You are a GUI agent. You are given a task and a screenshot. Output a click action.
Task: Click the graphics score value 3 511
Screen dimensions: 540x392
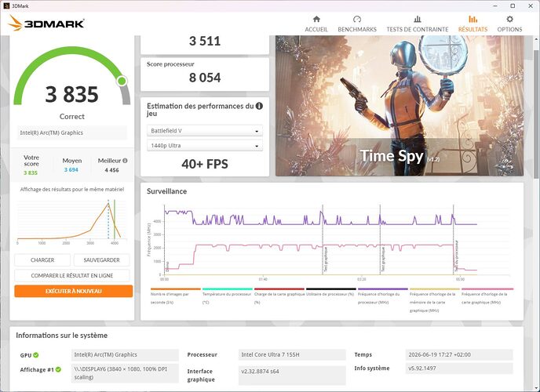click(x=205, y=42)
